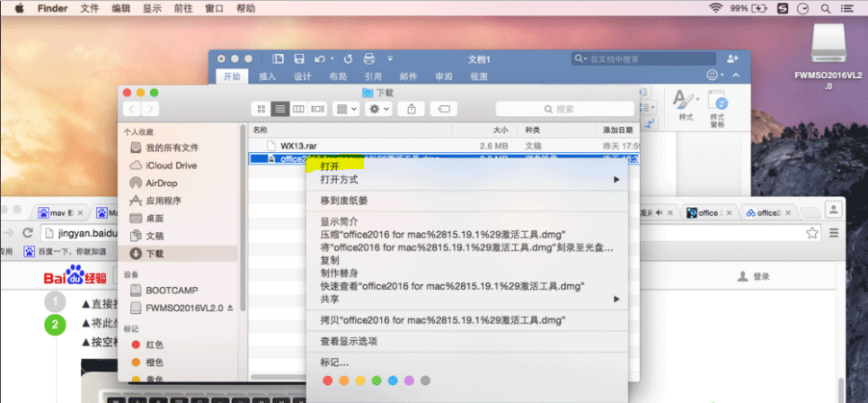Pick the red tag color dot
Screen dimensions: 868x403
tap(328, 381)
